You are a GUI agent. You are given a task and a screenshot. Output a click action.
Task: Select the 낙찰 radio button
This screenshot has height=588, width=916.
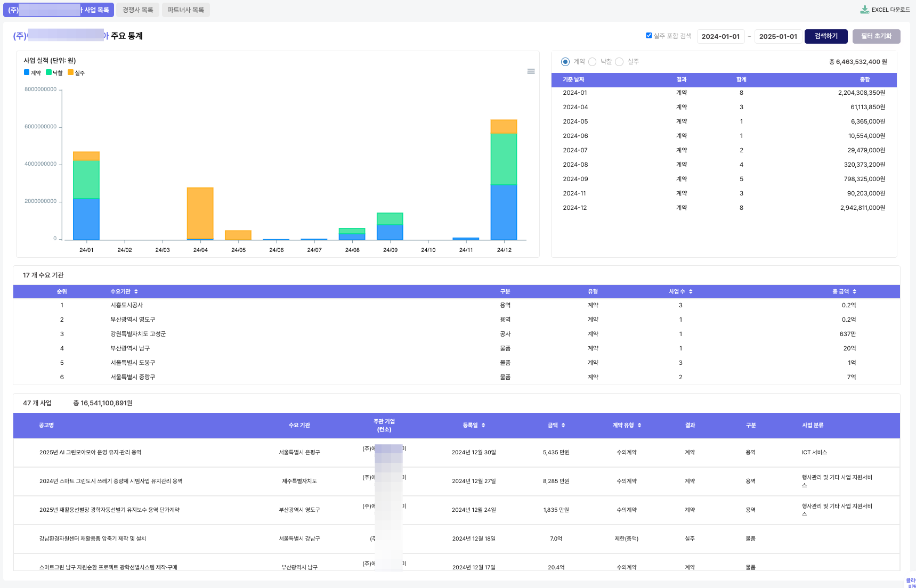pos(592,62)
